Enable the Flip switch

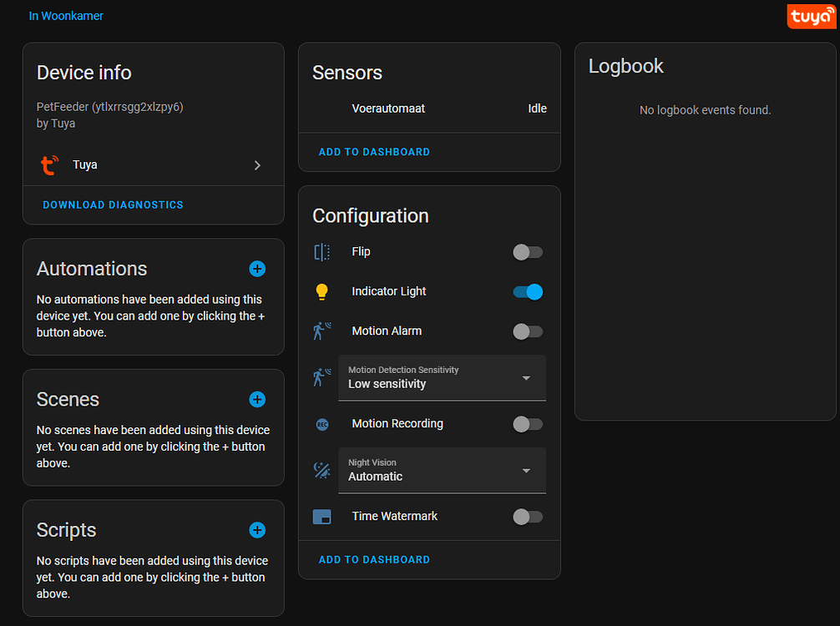528,252
